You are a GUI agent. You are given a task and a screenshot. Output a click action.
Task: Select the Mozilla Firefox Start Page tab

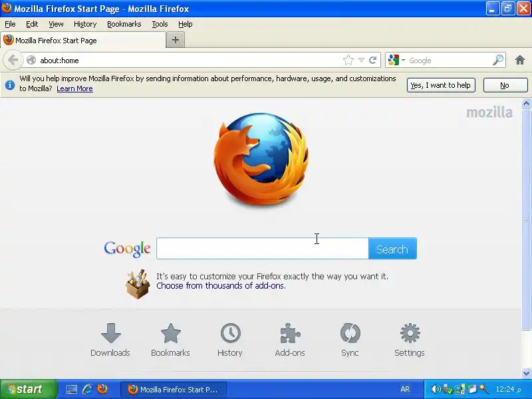(x=82, y=41)
